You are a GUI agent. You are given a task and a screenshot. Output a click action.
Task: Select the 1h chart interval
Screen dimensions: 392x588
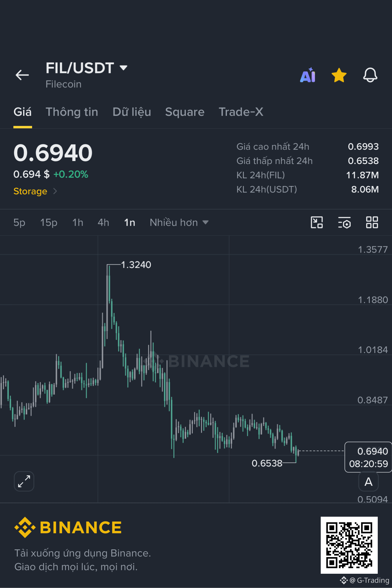(x=78, y=223)
